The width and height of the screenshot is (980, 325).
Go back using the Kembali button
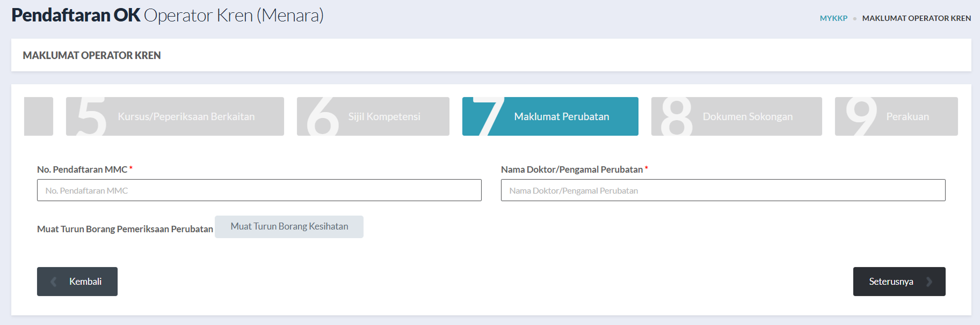(77, 282)
